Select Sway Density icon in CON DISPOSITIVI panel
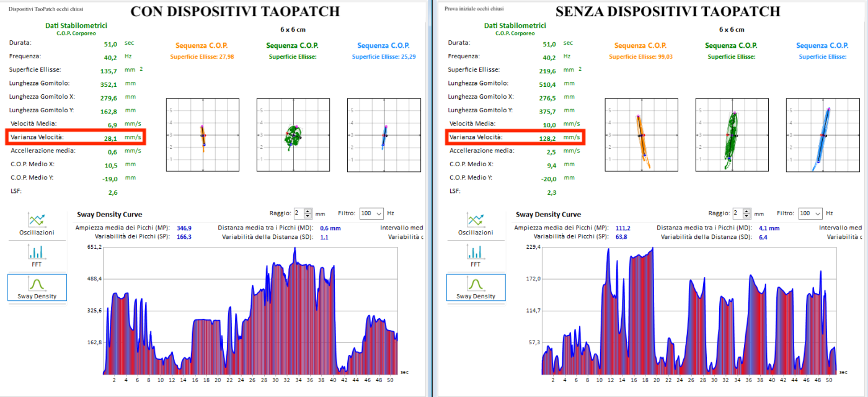This screenshot has width=868, height=397. [37, 287]
